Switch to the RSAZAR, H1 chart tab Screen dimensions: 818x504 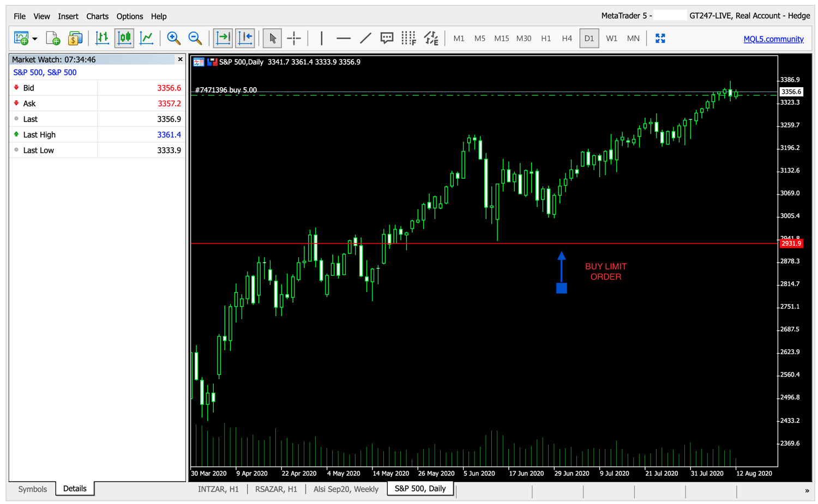click(276, 489)
